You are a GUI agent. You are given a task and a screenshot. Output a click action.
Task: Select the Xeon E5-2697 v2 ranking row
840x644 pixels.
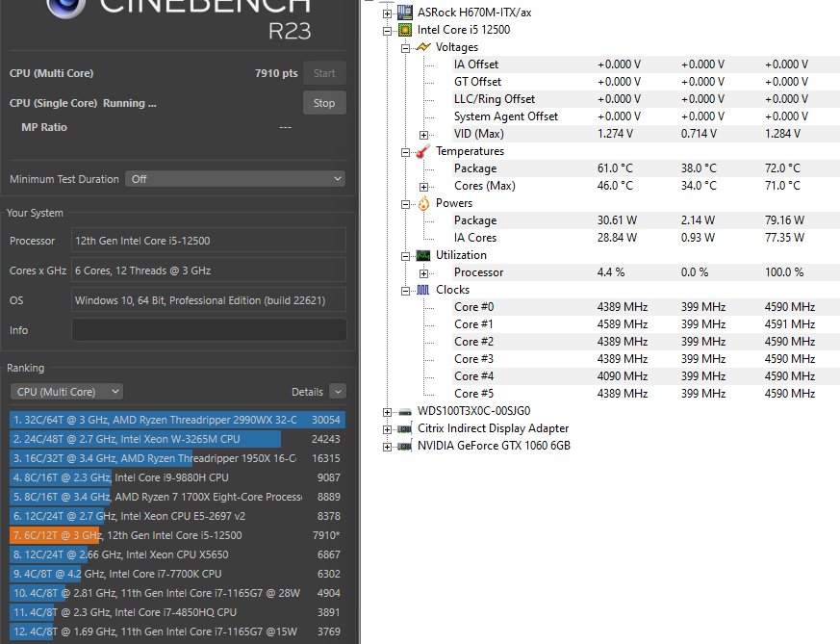tap(177, 516)
